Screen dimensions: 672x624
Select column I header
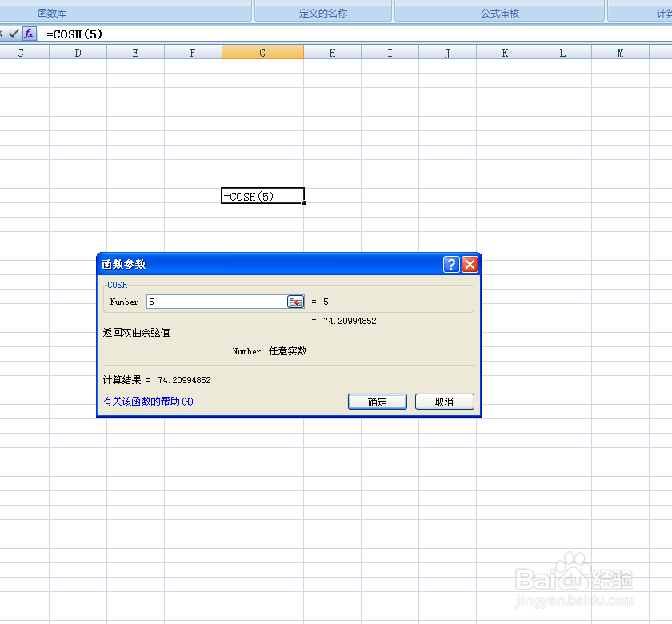(390, 52)
